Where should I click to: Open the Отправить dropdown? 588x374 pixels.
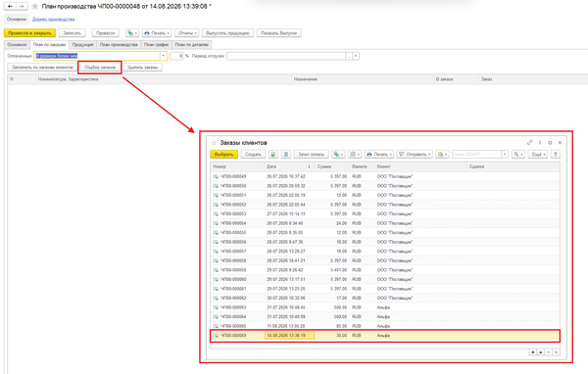[415, 154]
